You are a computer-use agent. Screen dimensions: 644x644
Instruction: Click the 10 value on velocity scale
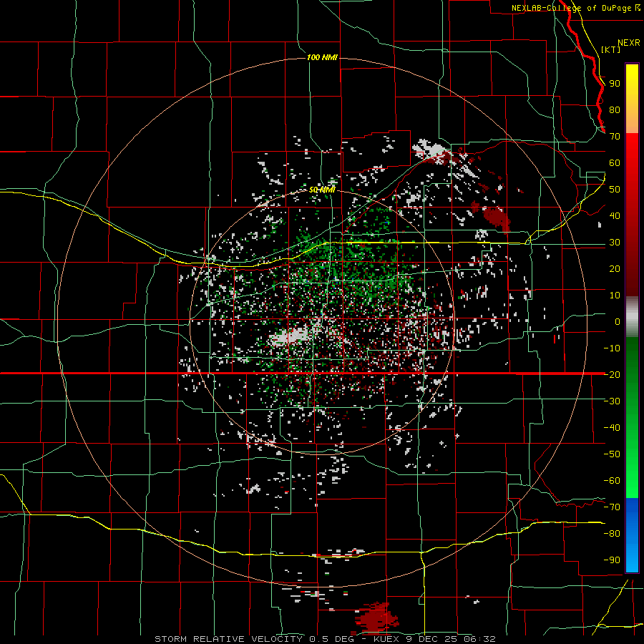[615, 296]
